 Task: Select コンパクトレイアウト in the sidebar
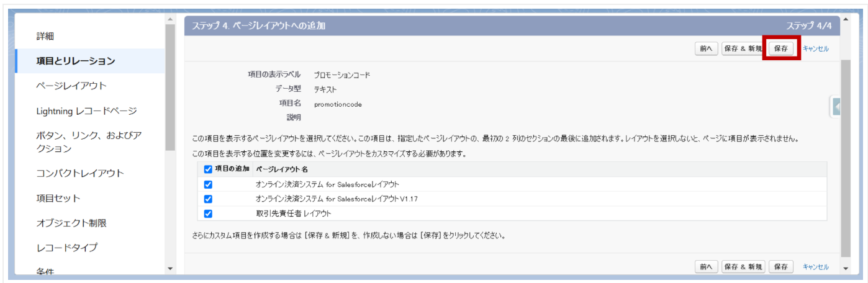pos(80,173)
